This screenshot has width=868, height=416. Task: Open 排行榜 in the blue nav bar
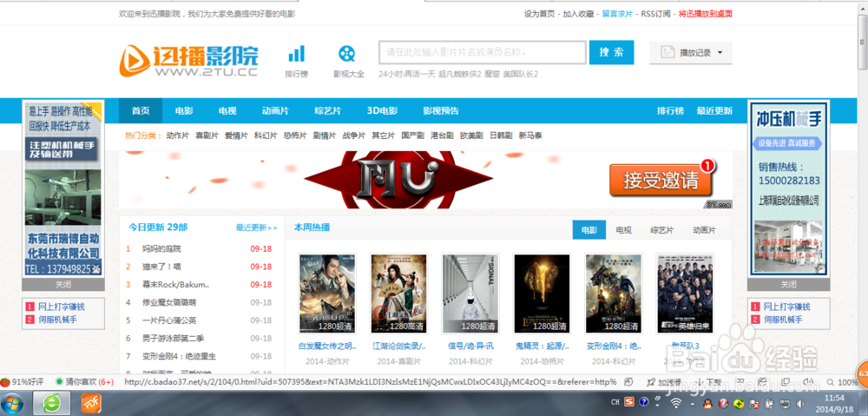pyautogui.click(x=670, y=111)
